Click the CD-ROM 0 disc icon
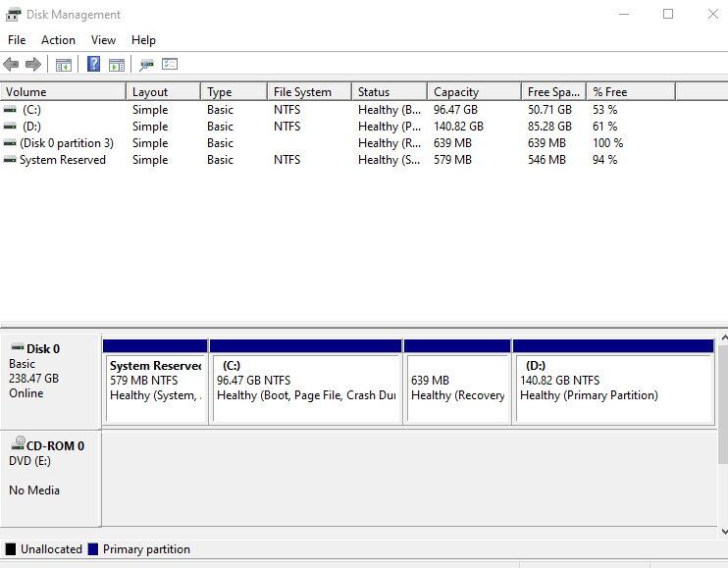 click(18, 442)
